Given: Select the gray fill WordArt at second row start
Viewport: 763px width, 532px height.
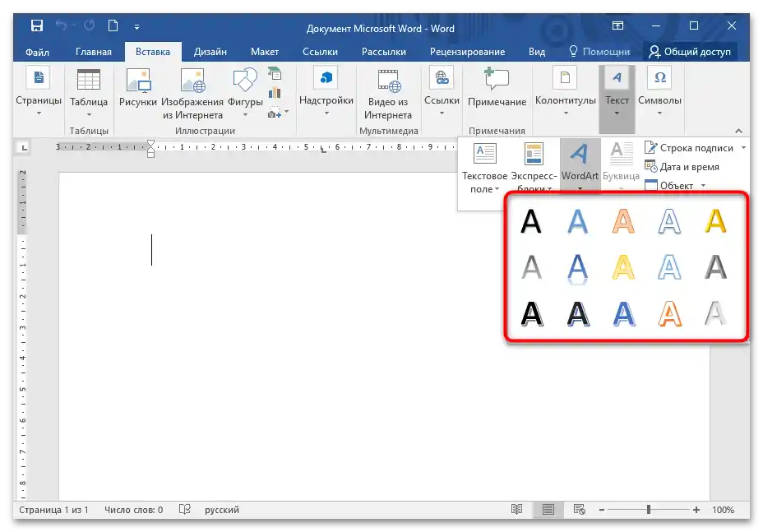Looking at the screenshot, I should point(531,267).
